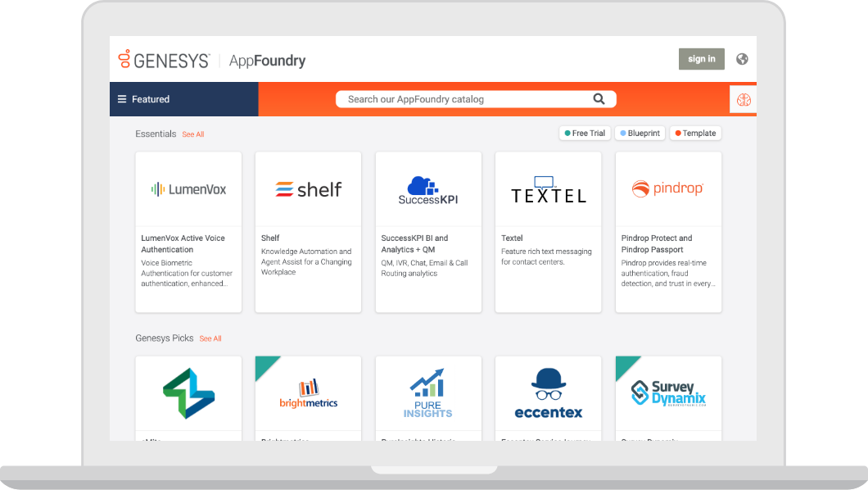Click the Voice Biometric Authentication description text
The width and height of the screenshot is (868, 490).
187,273
